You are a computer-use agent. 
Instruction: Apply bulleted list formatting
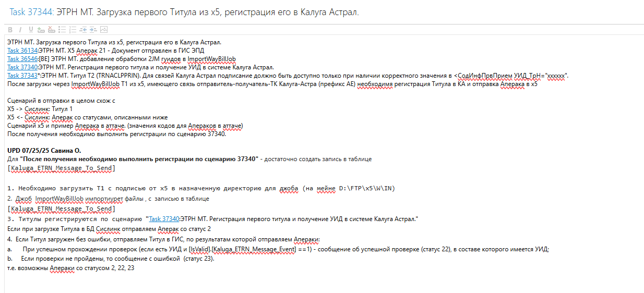[62, 30]
